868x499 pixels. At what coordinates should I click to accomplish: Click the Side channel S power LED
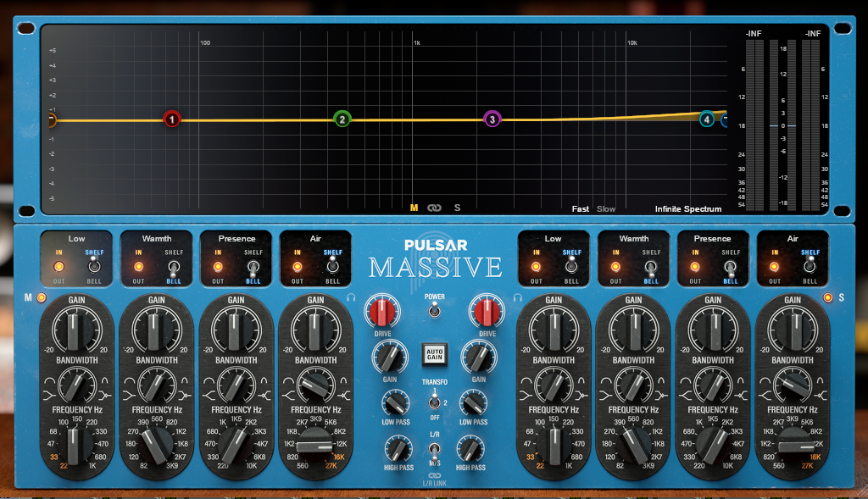(x=827, y=297)
